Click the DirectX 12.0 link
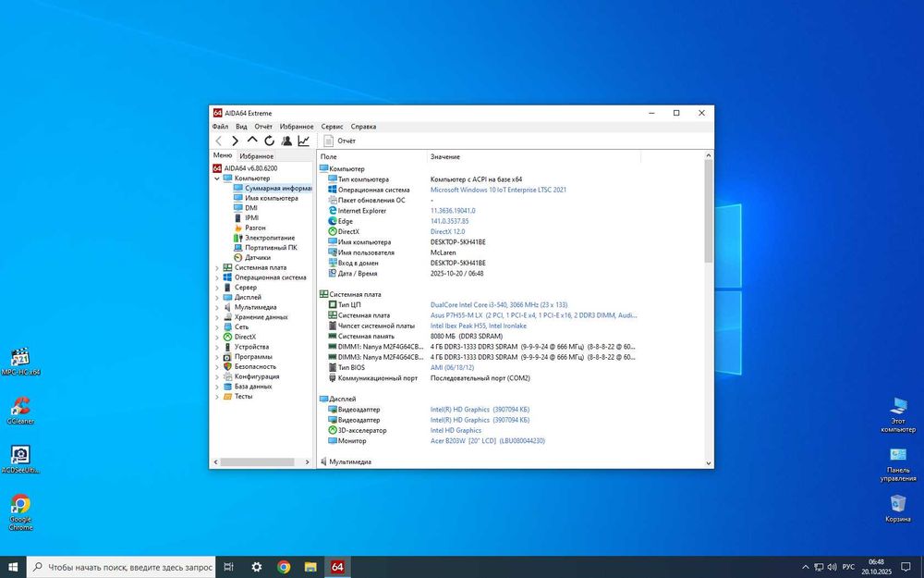Viewport: 924px width, 578px height. 447,232
